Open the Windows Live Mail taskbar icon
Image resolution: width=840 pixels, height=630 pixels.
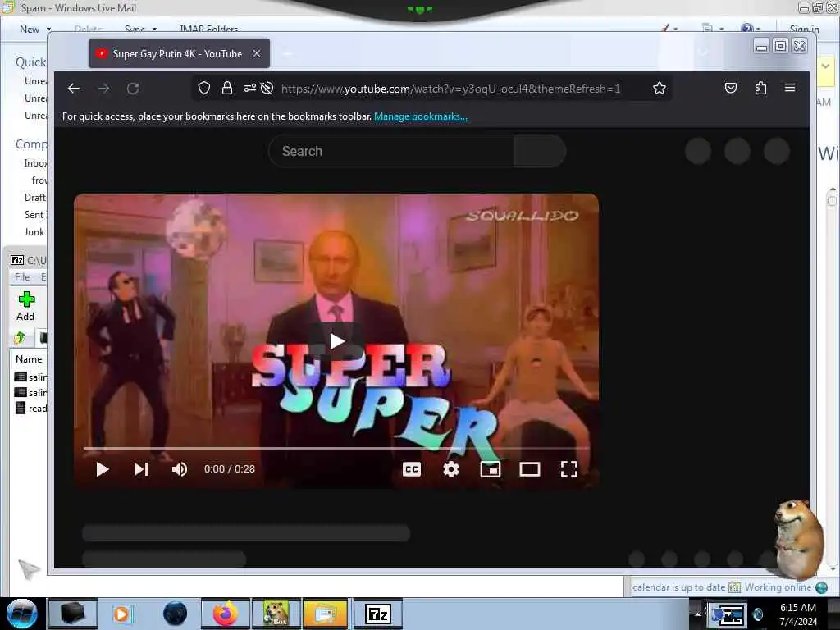pos(326,614)
